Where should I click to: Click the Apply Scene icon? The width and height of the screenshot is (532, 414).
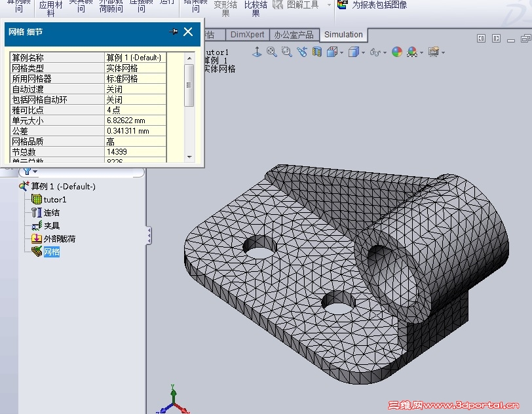[x=412, y=52]
